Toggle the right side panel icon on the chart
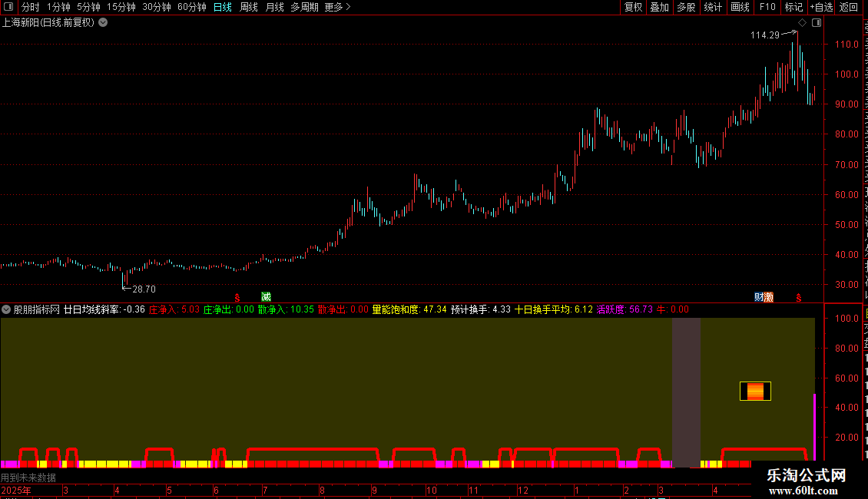The height and width of the screenshot is (499, 868). coord(817,23)
